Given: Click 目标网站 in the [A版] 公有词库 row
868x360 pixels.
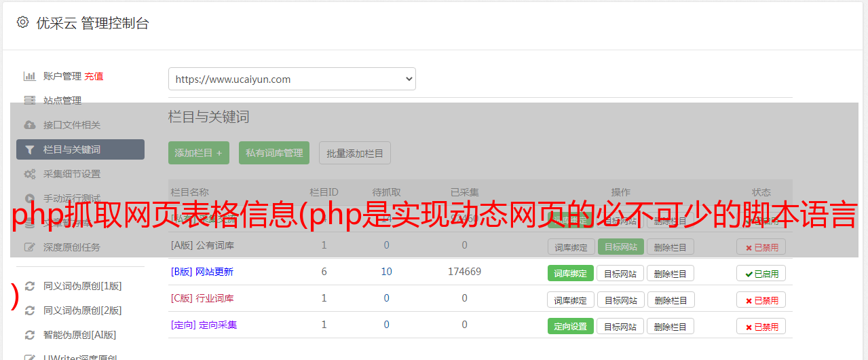Looking at the screenshot, I should [x=620, y=247].
